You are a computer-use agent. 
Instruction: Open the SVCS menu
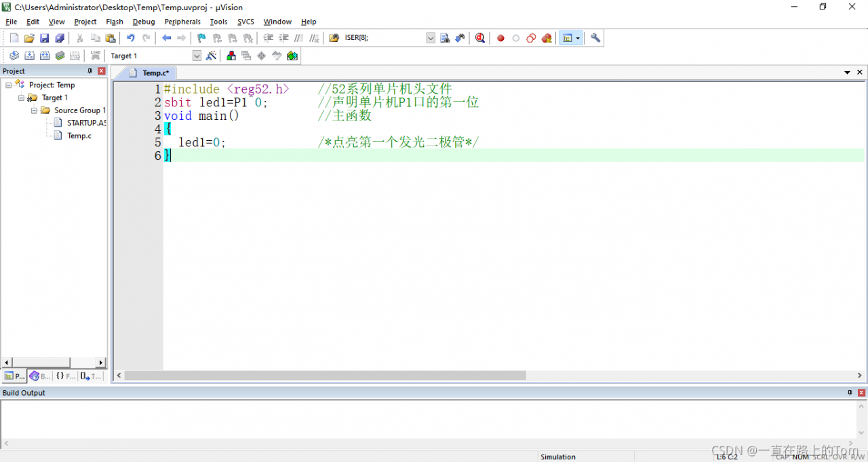point(245,22)
